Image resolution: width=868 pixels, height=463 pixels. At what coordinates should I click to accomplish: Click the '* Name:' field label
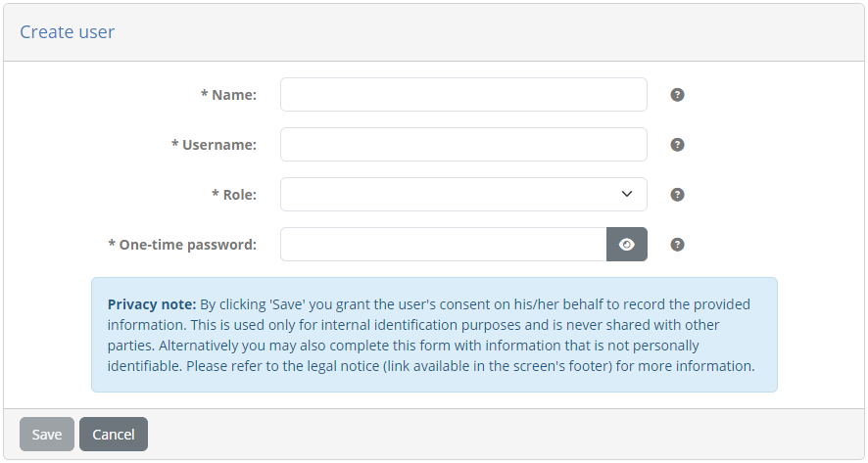click(228, 95)
